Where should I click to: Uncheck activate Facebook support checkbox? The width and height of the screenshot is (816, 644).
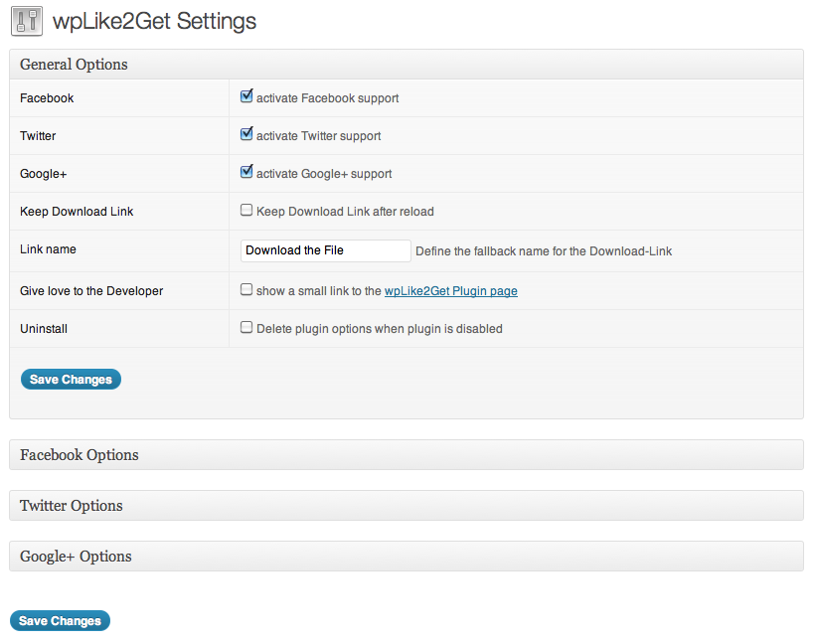tap(246, 96)
